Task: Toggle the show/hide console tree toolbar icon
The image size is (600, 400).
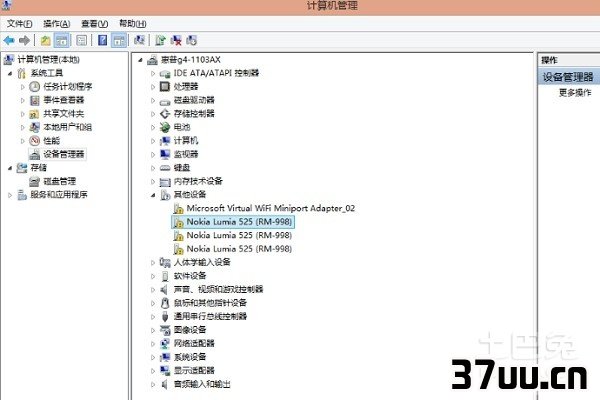Action: (x=62, y=40)
